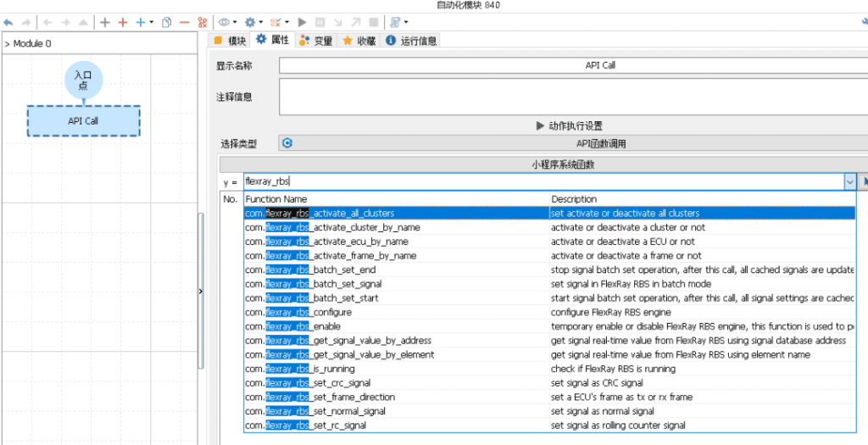Select com.flexray_rbs_configure in function list

298,312
